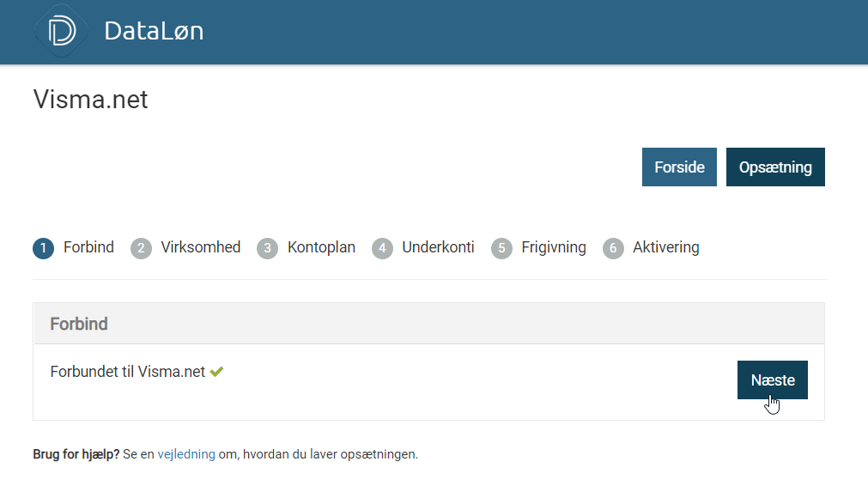Screen dimensions: 868x492
Task: Jump to the Underkonti step
Action: [x=438, y=247]
